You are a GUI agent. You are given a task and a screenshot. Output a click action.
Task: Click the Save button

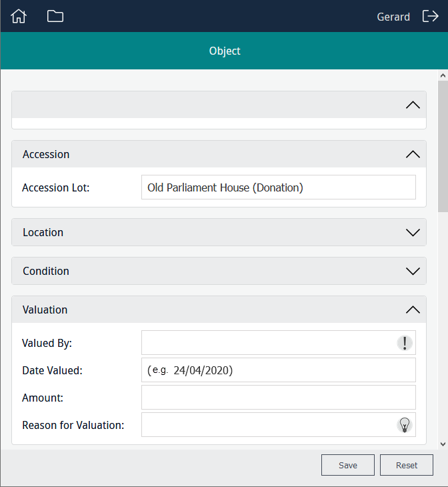point(347,465)
